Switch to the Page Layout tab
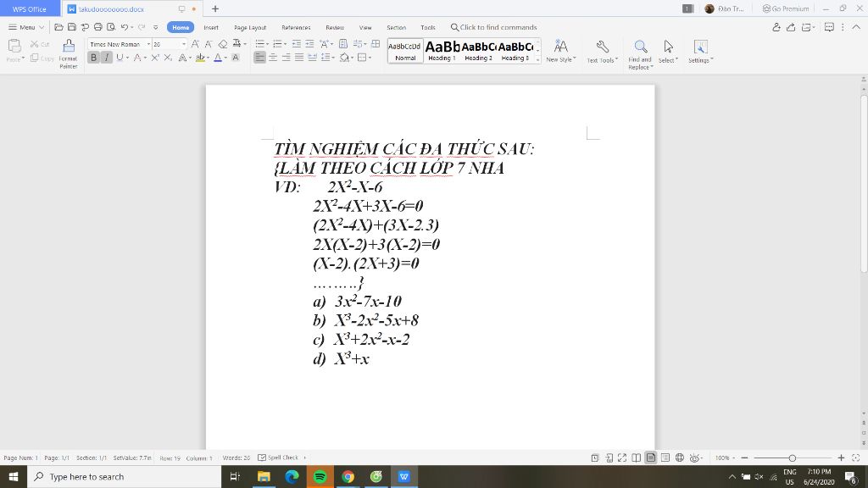 click(250, 27)
